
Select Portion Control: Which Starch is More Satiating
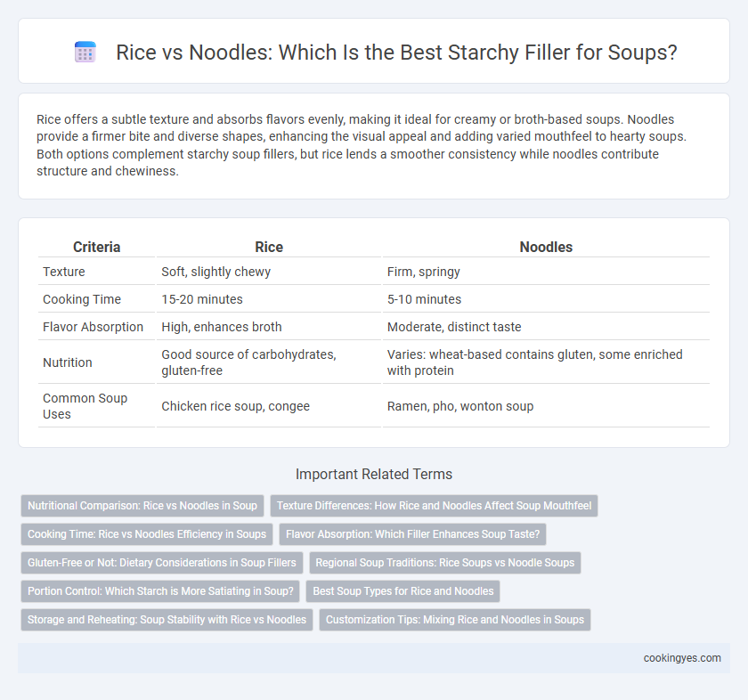[x=160, y=591]
